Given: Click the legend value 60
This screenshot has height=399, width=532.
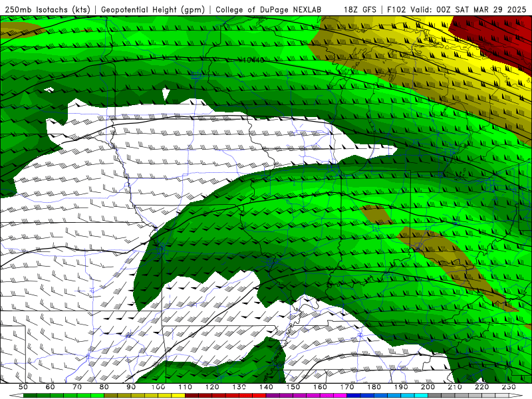Looking at the screenshot, I should pos(50,387).
